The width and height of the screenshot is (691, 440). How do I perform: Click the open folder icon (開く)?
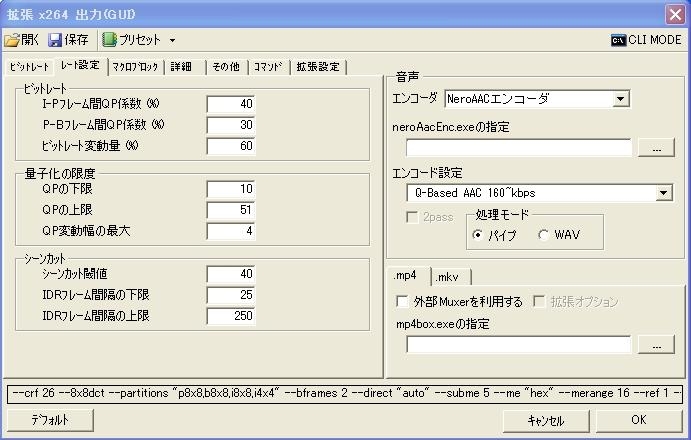(x=12, y=40)
